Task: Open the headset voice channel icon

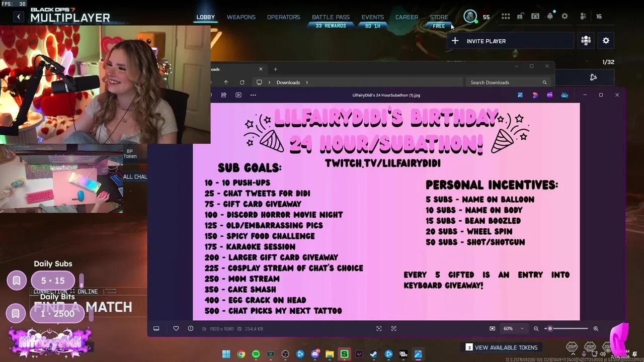Action: (x=535, y=17)
